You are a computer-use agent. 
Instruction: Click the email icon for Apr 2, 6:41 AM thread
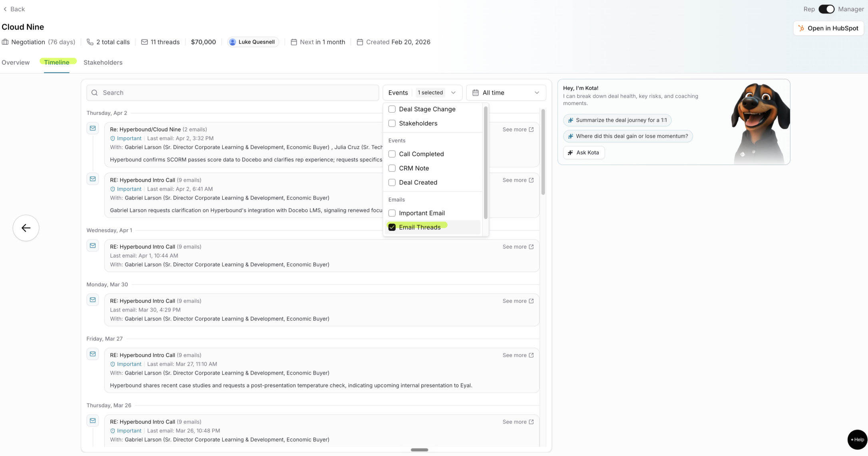(x=93, y=179)
